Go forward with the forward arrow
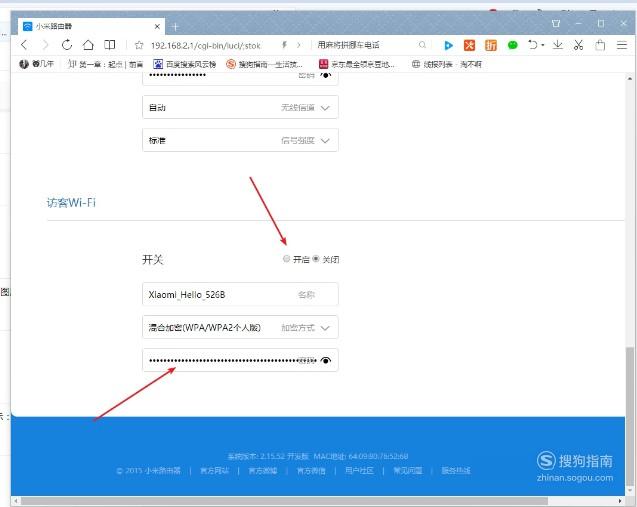637x507 pixels. 46,45
